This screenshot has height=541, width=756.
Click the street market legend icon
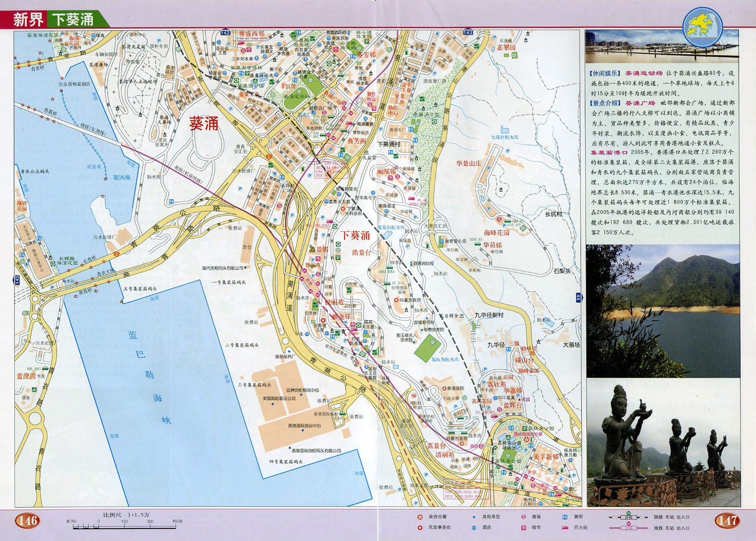pos(523,528)
